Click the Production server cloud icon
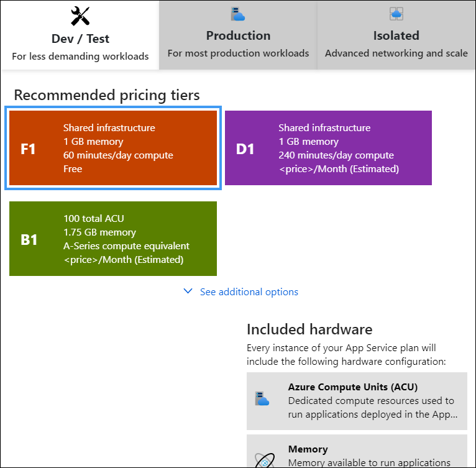476x468 pixels. 238,14
